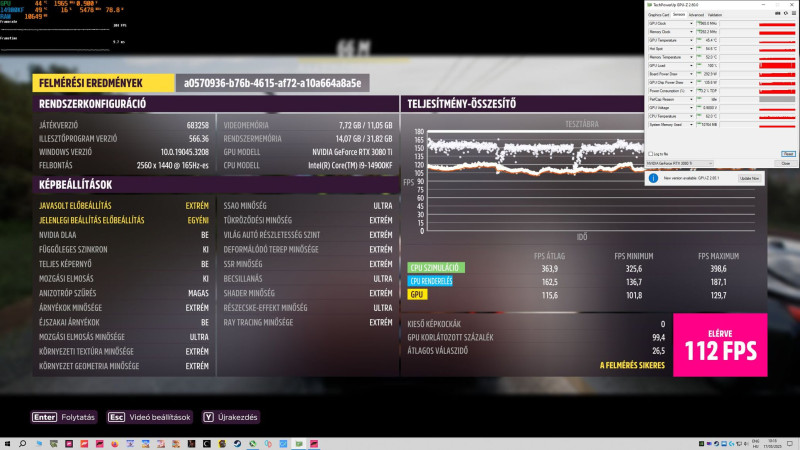Click the GPU-Z taskbar icon
The image size is (800, 450).
(x=298, y=444)
